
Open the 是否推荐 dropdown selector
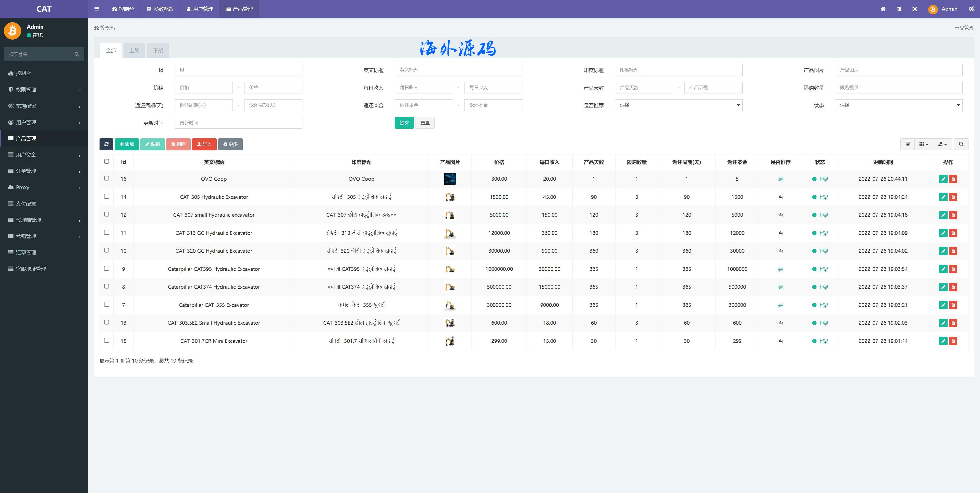(678, 105)
